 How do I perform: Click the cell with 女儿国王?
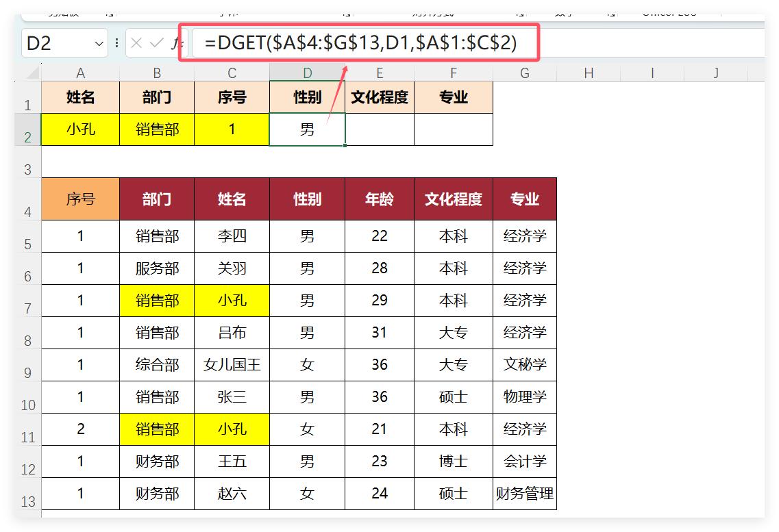click(232, 365)
